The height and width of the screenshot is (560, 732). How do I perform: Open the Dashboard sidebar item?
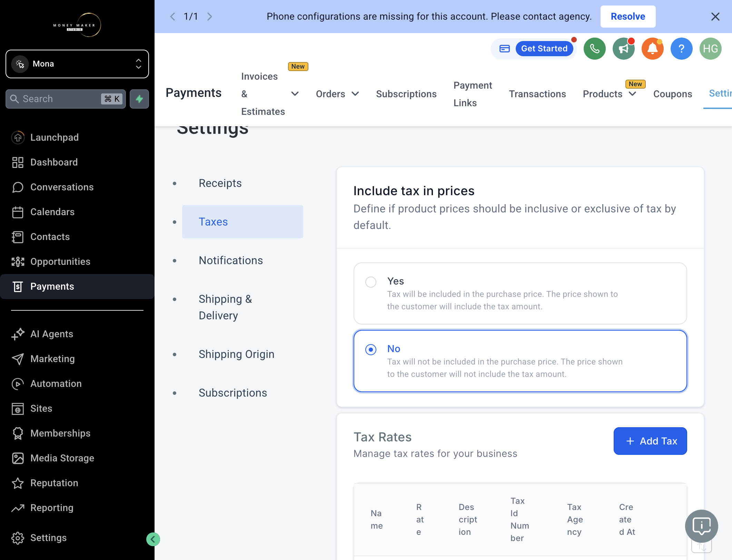(x=77, y=162)
